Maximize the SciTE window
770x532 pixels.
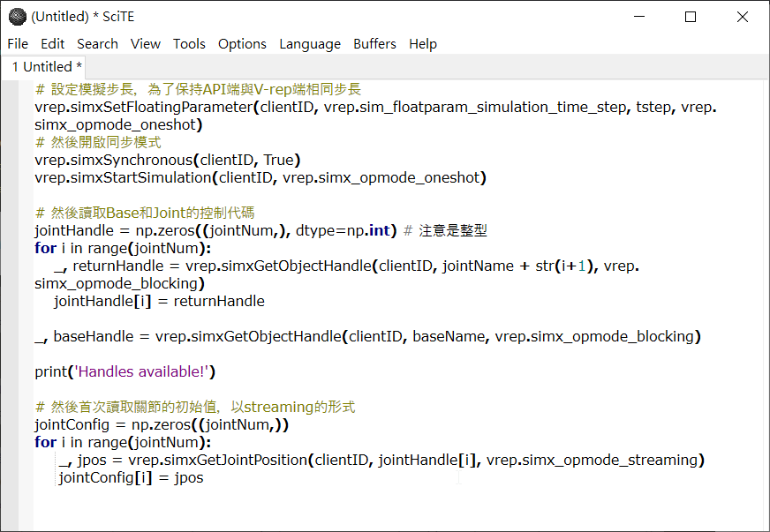click(x=691, y=17)
